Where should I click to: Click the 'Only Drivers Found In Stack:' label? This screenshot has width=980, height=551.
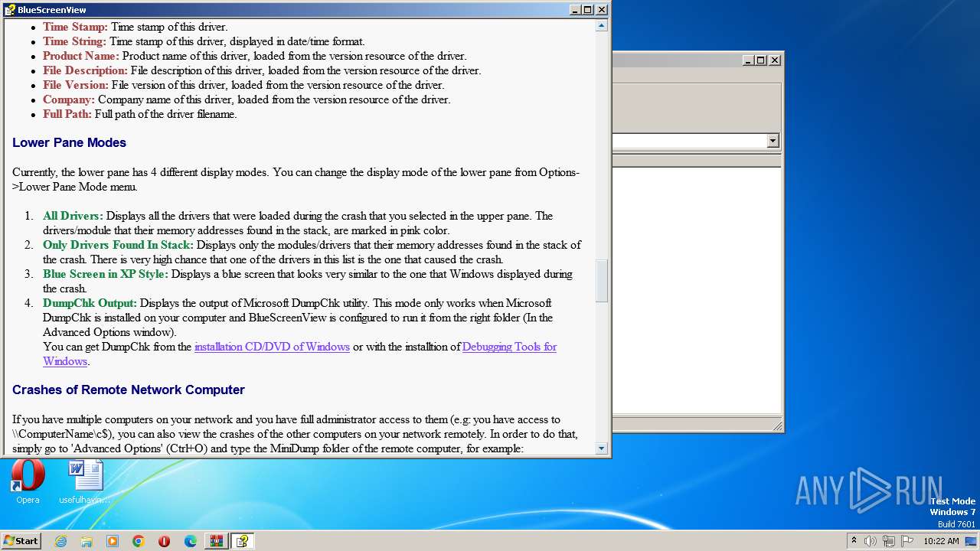(118, 245)
